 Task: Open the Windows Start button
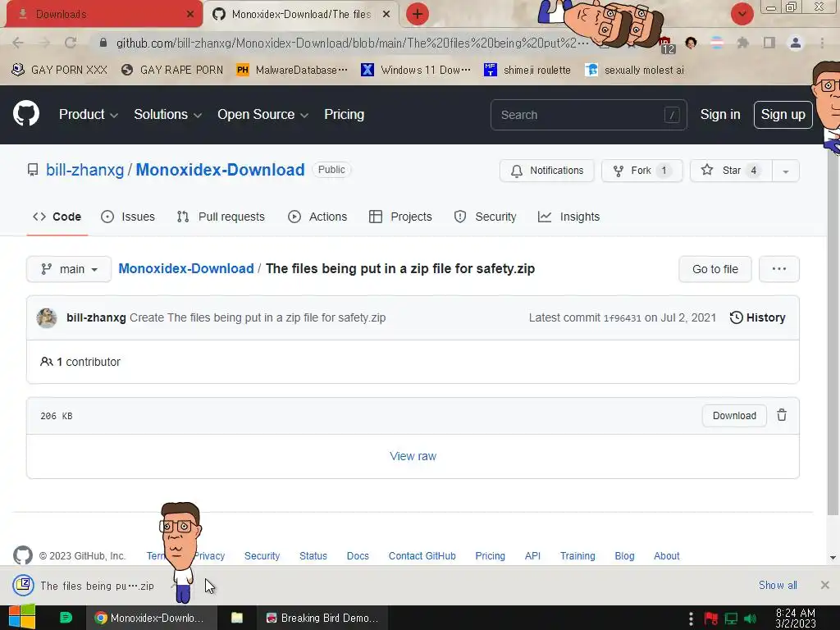[22, 618]
